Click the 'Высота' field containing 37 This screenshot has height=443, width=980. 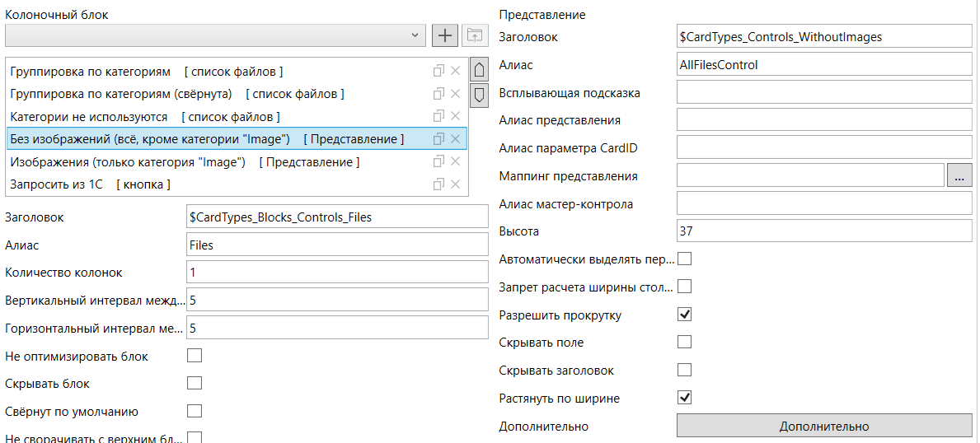coord(824,231)
